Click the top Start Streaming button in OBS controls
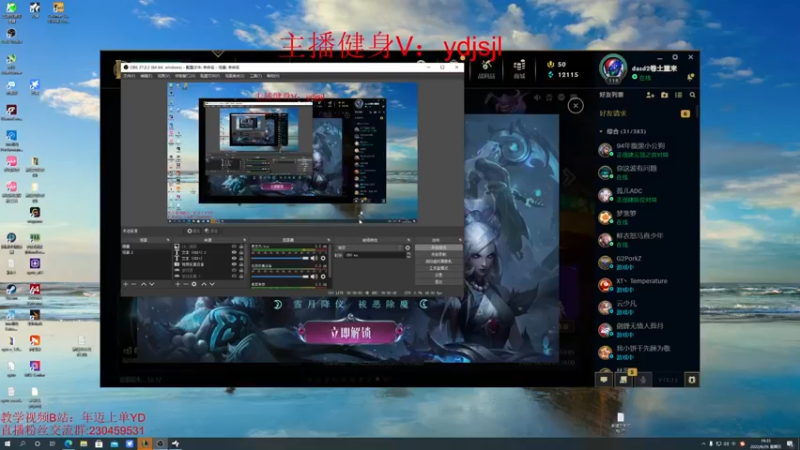Viewport: 800px width, 450px height. click(439, 247)
